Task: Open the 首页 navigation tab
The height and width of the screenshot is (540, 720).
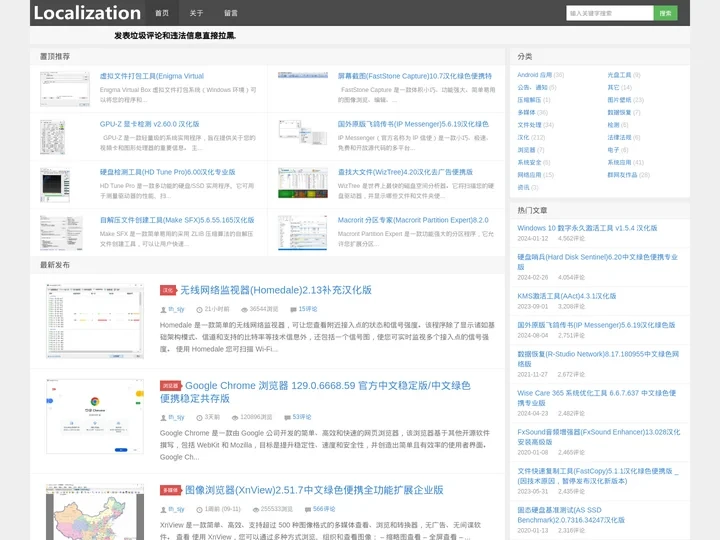Action: point(162,13)
